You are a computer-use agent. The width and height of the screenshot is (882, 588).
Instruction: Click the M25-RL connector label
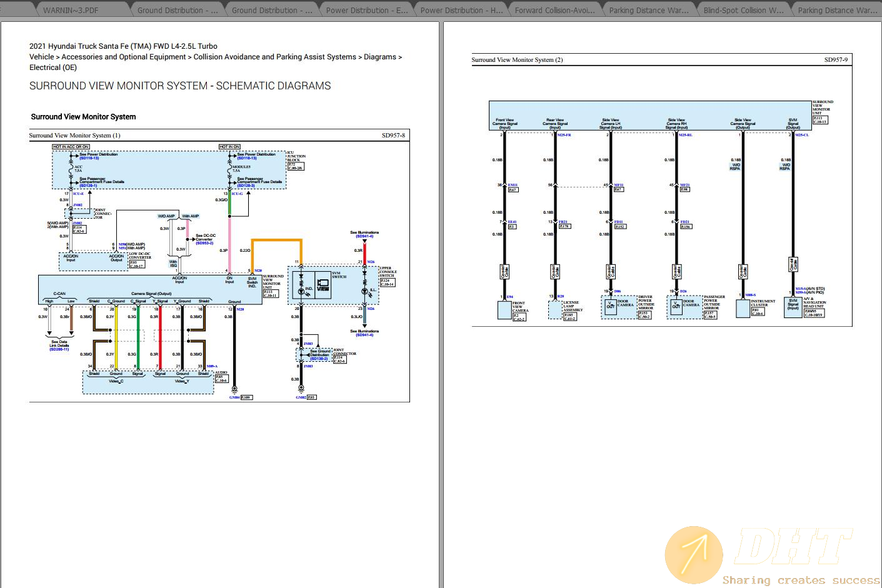tap(686, 135)
